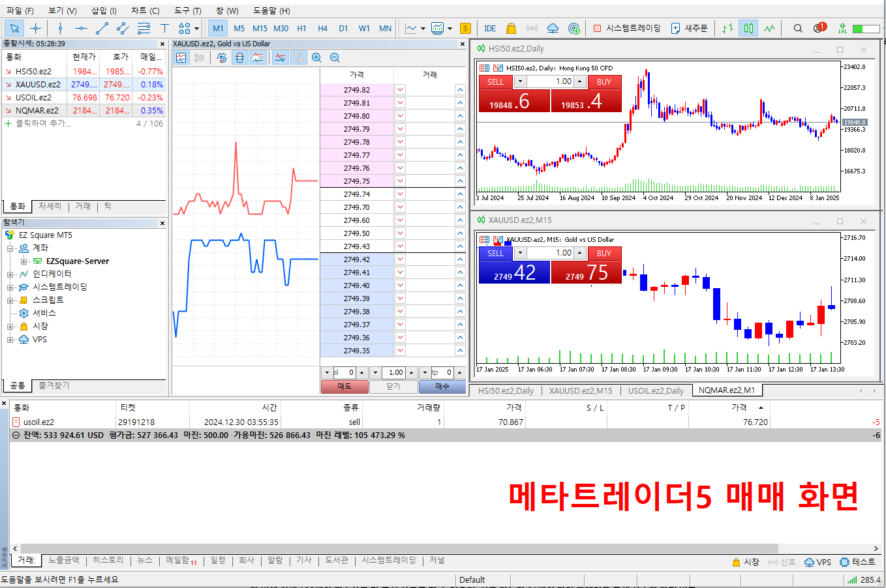Add a symbol via 클릭하여 추가
886x588 pixels.
point(43,123)
